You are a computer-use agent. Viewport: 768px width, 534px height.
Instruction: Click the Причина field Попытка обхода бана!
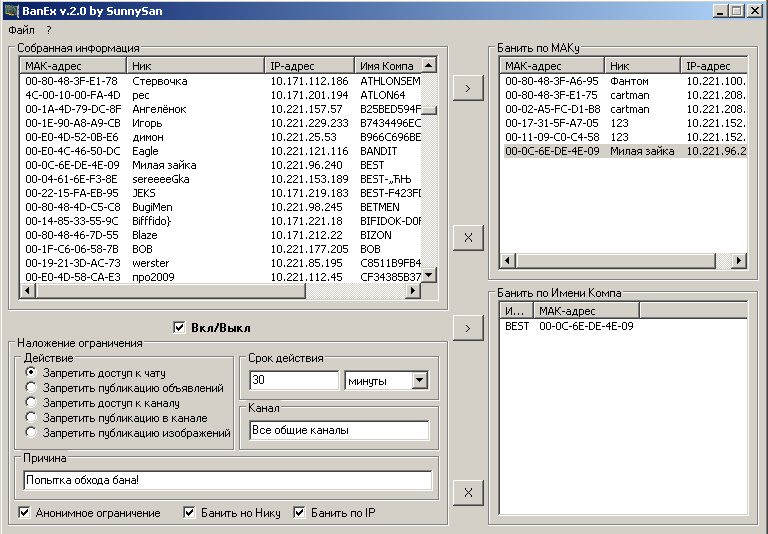pos(228,480)
